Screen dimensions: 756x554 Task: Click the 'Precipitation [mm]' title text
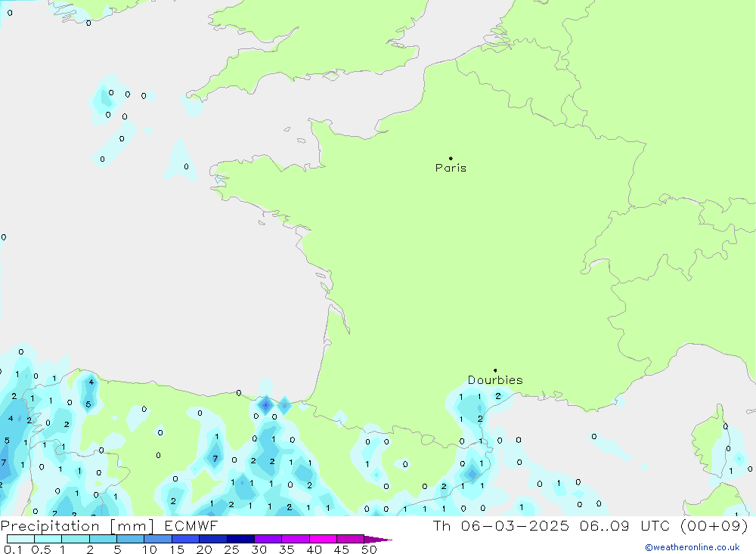(x=77, y=525)
